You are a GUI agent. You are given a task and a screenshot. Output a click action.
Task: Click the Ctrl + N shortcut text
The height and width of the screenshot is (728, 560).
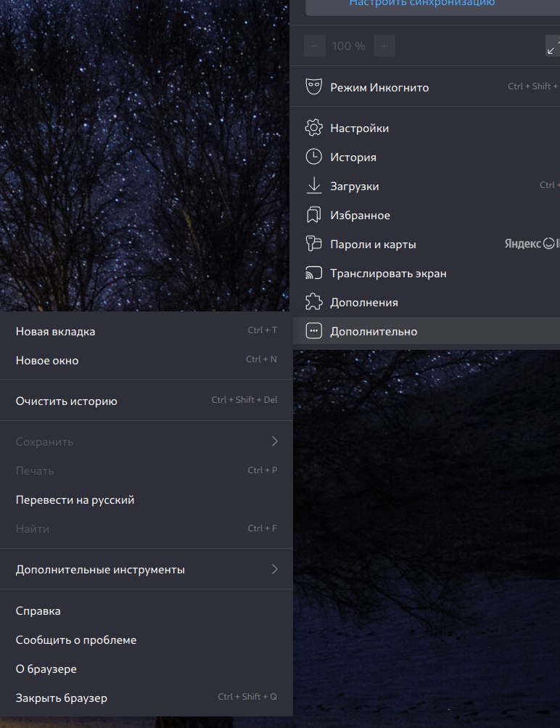point(261,359)
